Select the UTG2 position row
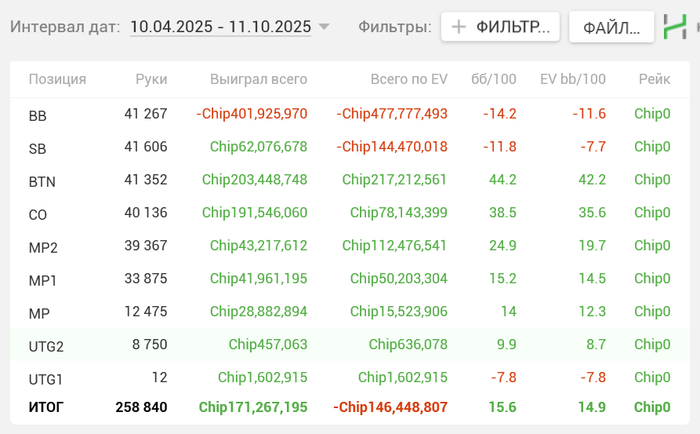Viewport: 700px width, 434px height. pos(46,346)
